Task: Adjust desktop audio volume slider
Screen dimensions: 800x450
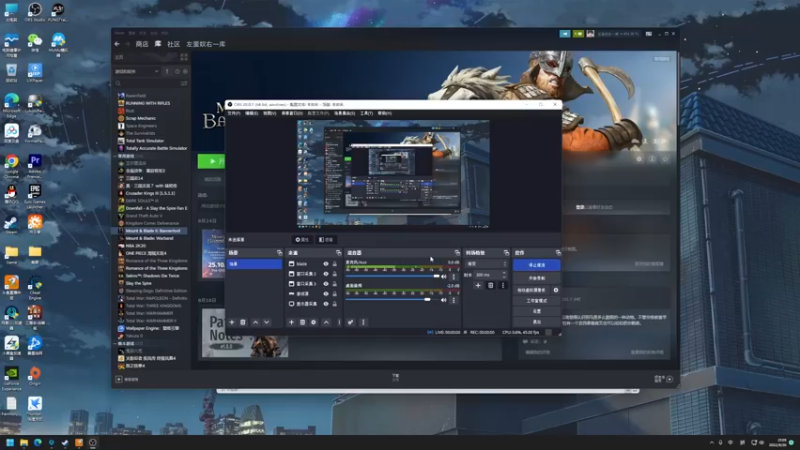Action: pos(392,299)
